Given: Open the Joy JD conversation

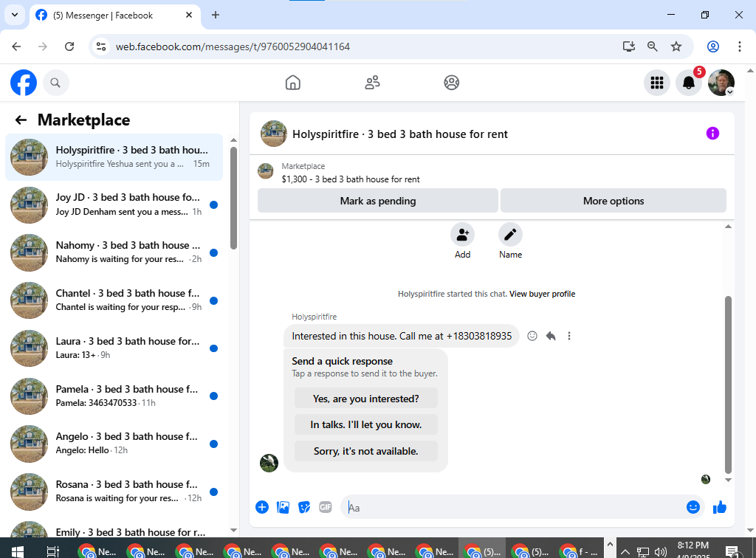Looking at the screenshot, I should pyautogui.click(x=114, y=204).
